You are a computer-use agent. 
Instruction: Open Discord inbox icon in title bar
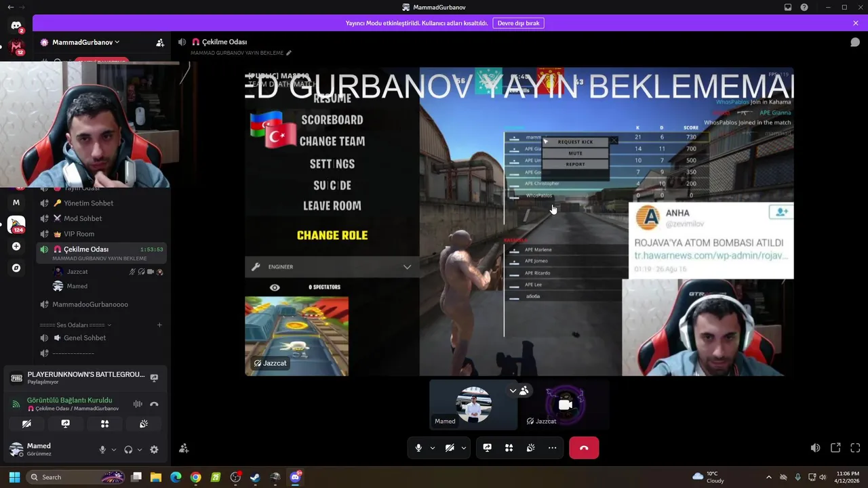(x=788, y=7)
